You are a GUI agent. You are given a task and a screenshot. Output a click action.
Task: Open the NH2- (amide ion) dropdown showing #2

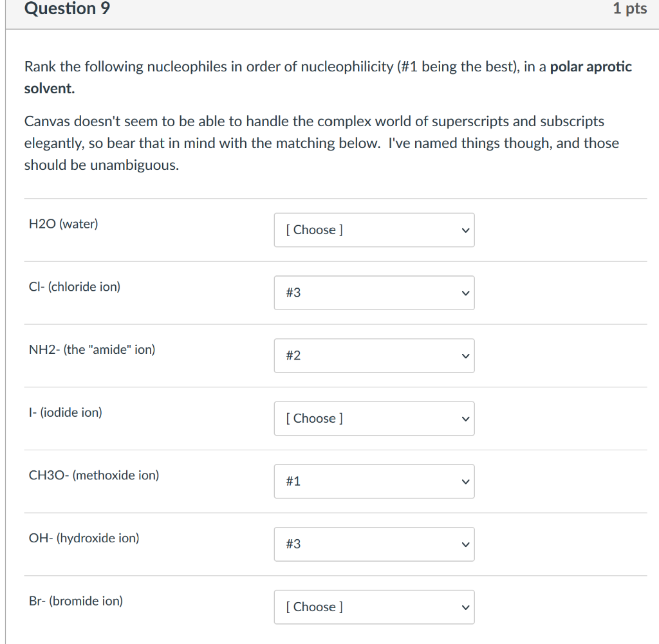[374, 356]
